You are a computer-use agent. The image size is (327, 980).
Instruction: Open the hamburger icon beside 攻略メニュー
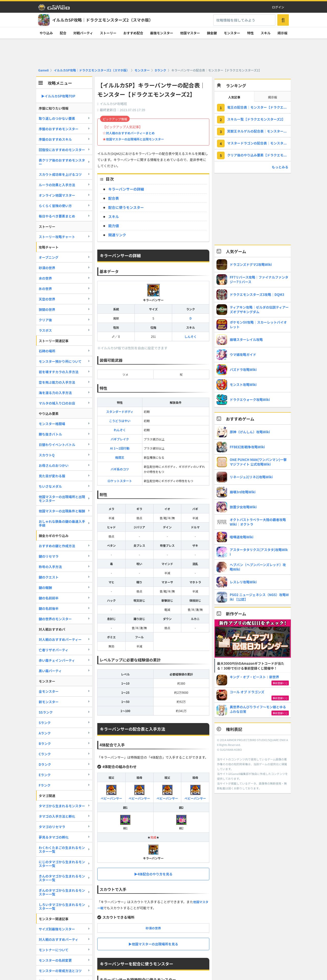(41, 83)
